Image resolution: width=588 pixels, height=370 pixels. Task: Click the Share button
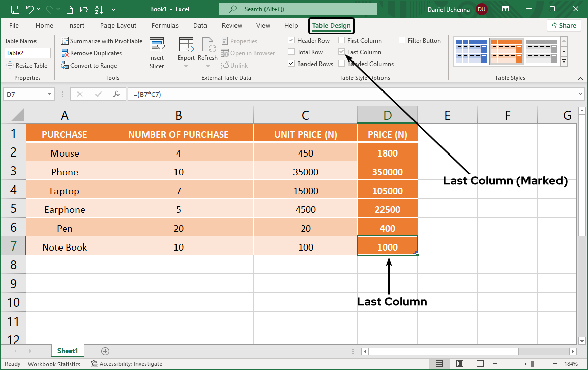click(x=564, y=25)
